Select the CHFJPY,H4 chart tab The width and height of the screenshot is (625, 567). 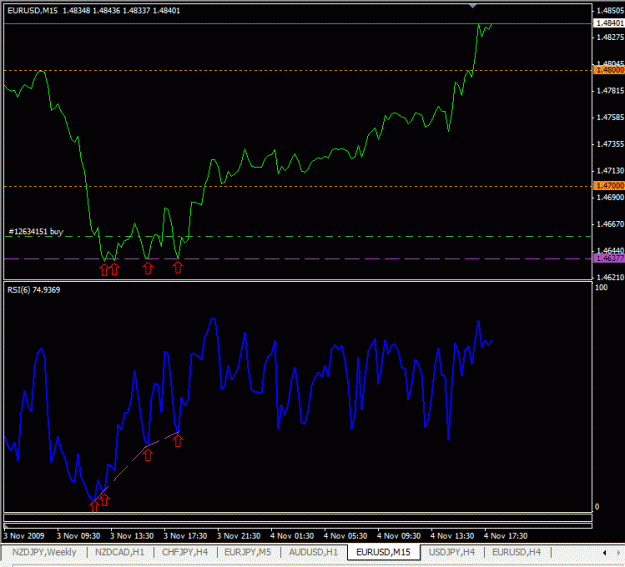[185, 552]
